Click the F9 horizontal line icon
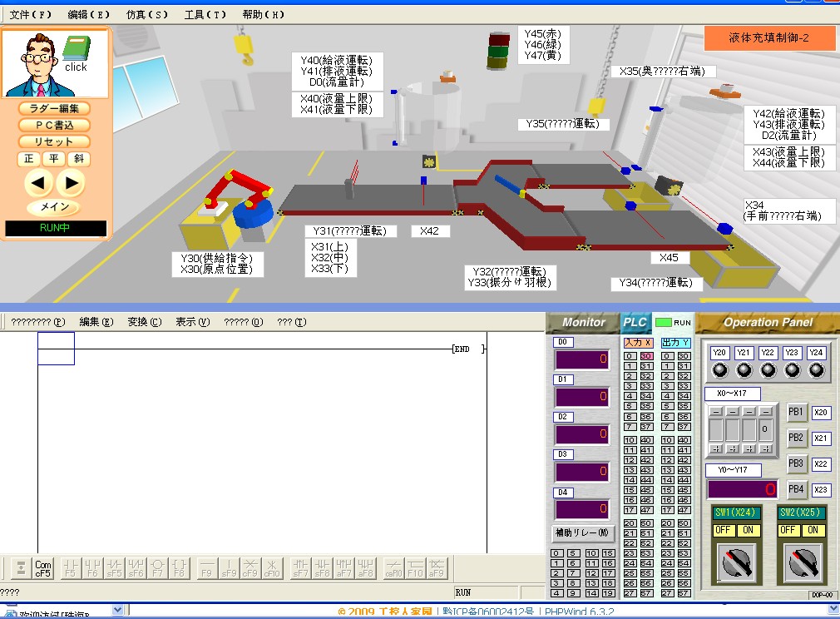Viewport: 840px width, 619px height. (x=207, y=567)
